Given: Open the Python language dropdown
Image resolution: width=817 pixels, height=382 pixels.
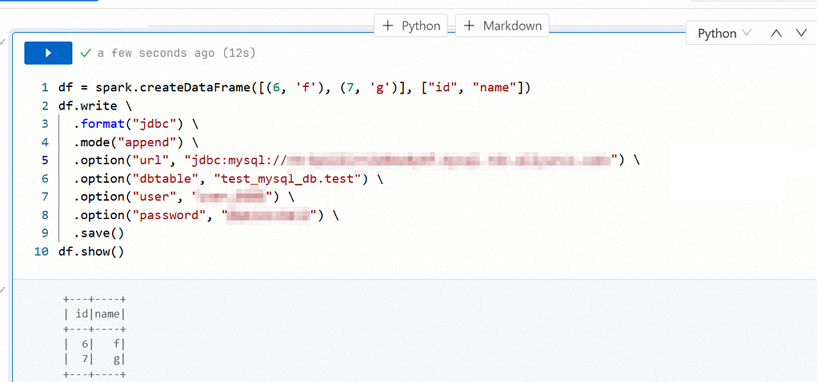Looking at the screenshot, I should 724,33.
